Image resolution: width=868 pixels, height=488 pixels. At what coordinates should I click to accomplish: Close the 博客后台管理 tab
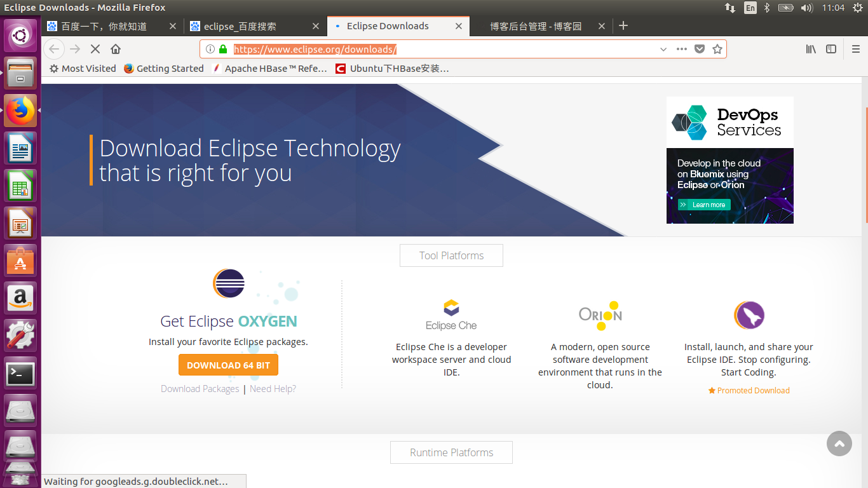click(x=602, y=26)
